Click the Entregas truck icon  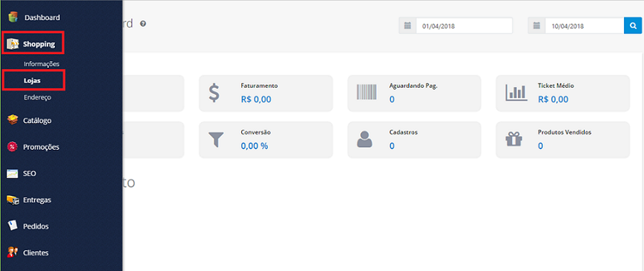coord(13,200)
